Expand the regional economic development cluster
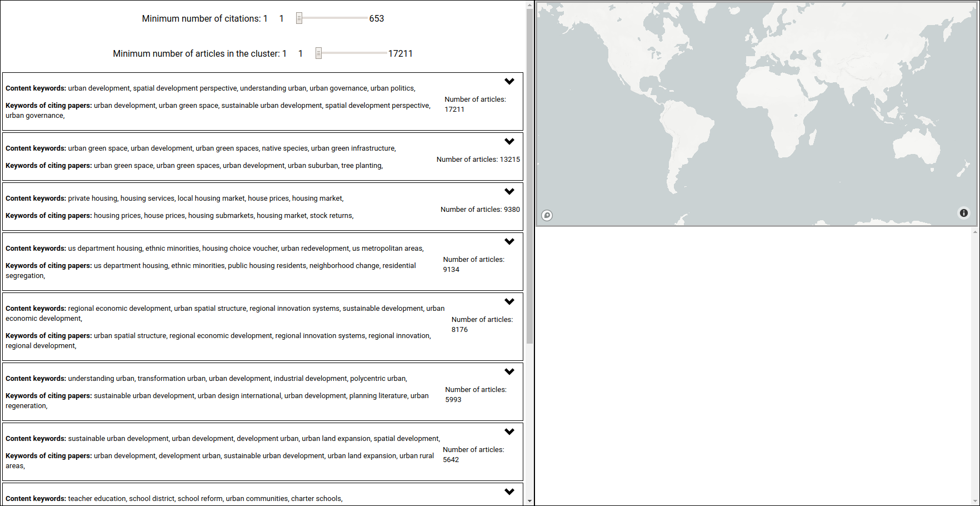 pyautogui.click(x=509, y=301)
